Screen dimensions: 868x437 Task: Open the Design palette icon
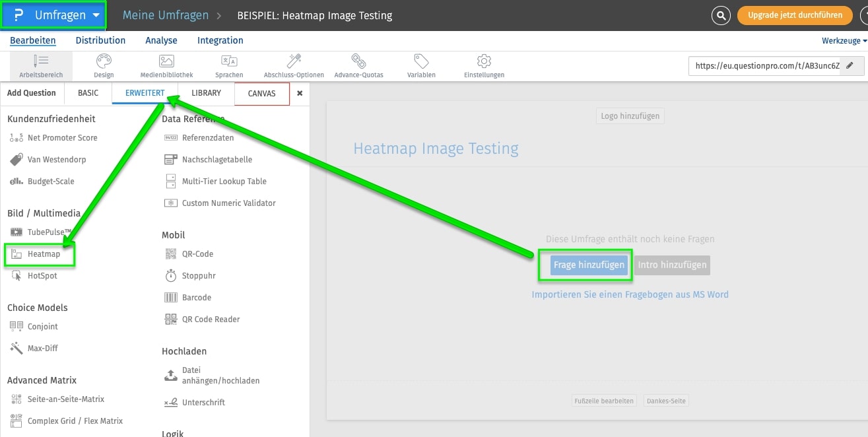click(104, 62)
